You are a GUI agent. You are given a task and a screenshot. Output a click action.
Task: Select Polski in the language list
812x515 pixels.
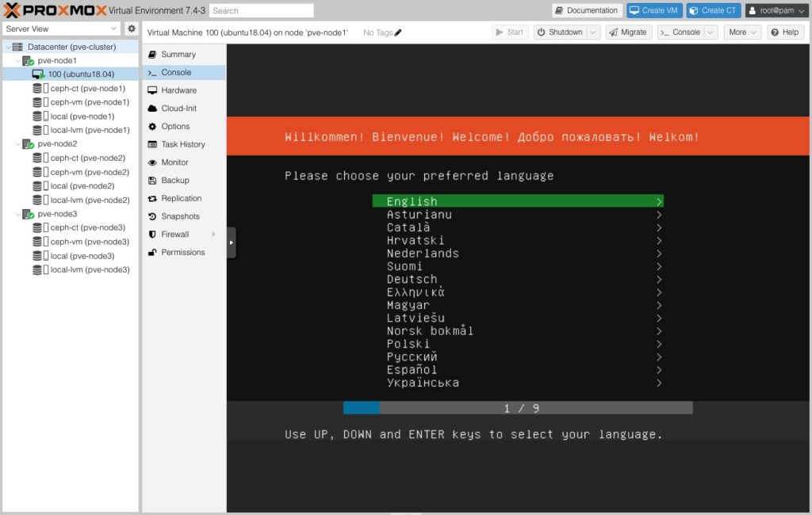[518, 344]
